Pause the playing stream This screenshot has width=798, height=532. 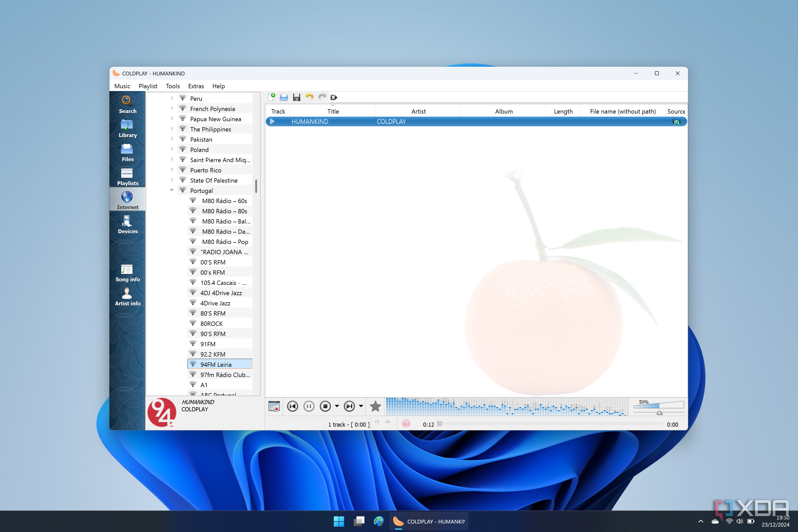click(309, 406)
